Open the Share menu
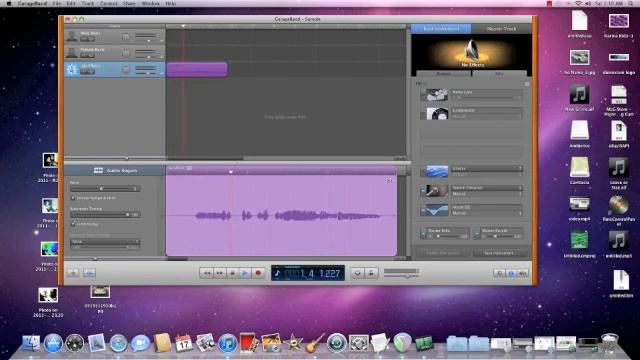 click(x=129, y=3)
